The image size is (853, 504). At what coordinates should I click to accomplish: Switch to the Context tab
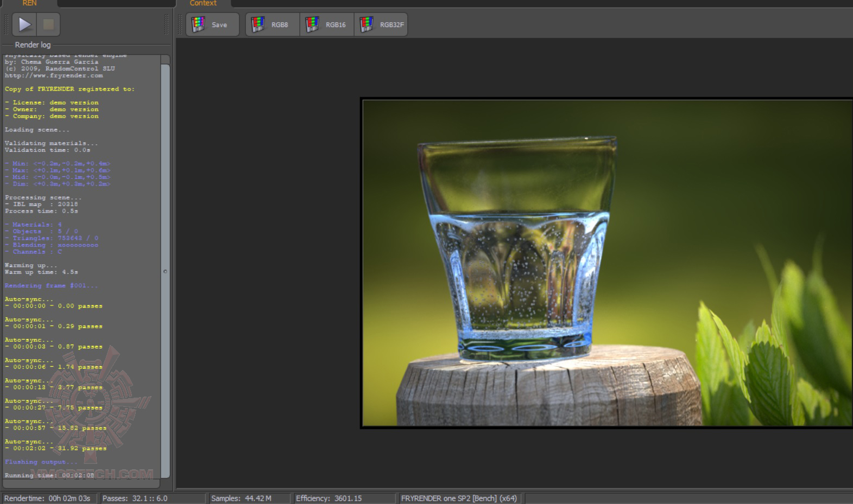coord(203,3)
